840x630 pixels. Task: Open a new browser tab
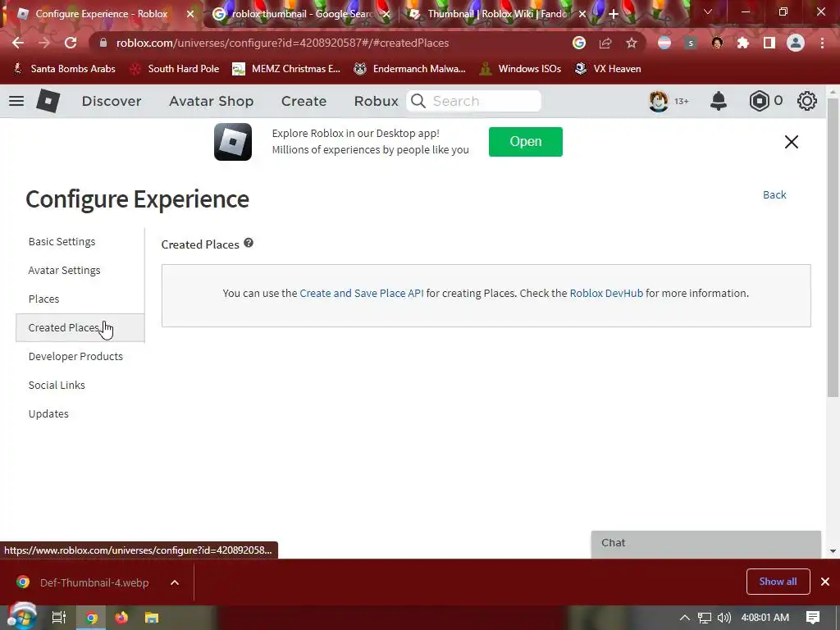[x=614, y=14]
